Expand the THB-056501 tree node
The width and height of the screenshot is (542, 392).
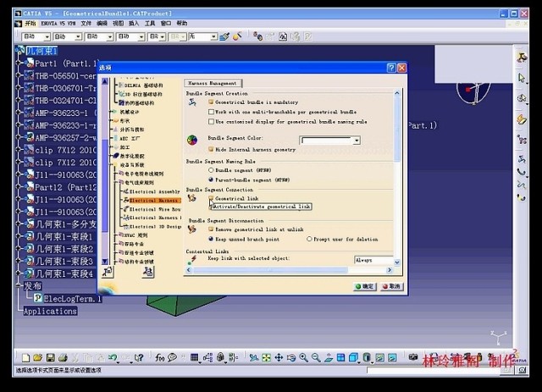tap(19, 75)
